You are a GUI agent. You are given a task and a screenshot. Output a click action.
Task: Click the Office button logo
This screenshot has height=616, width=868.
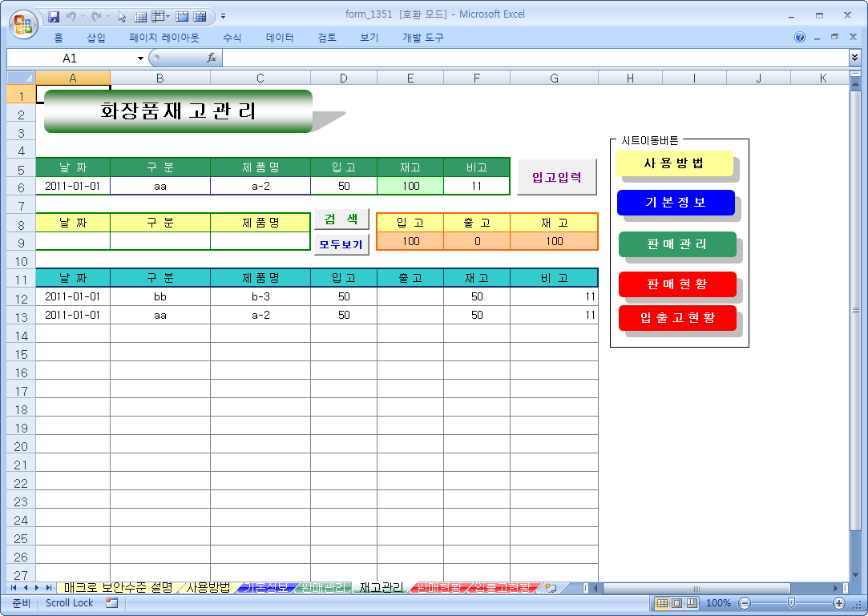click(x=24, y=22)
